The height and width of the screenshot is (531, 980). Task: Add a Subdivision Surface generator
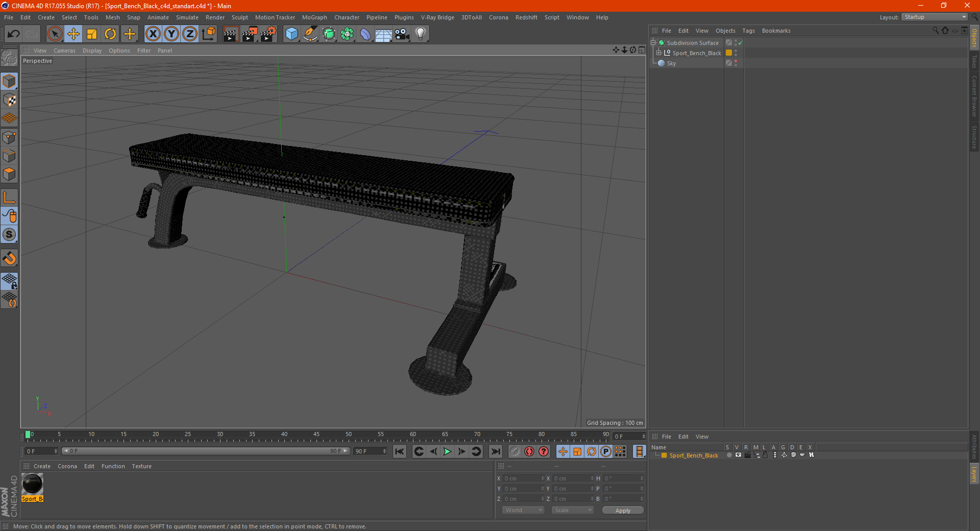(x=329, y=34)
